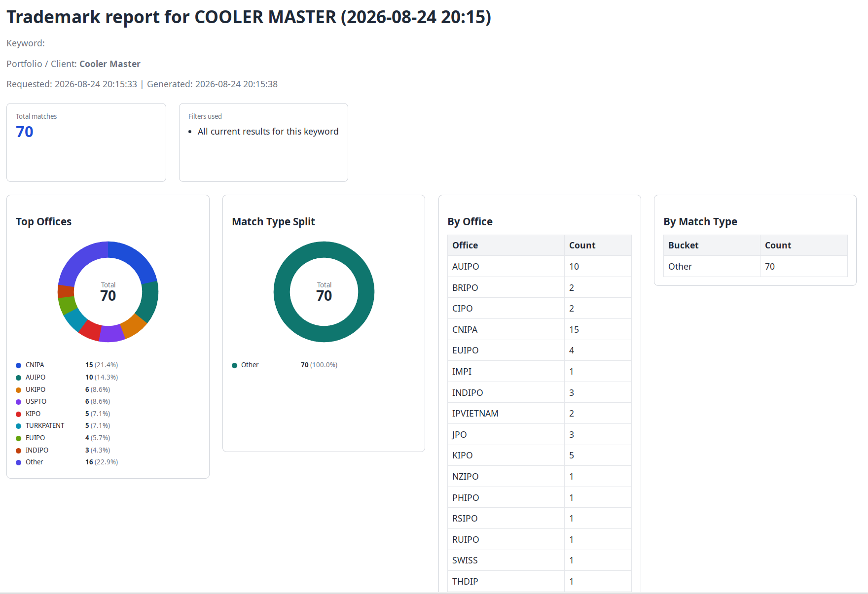Select the INDIPO cell in By Office table

coord(506,393)
